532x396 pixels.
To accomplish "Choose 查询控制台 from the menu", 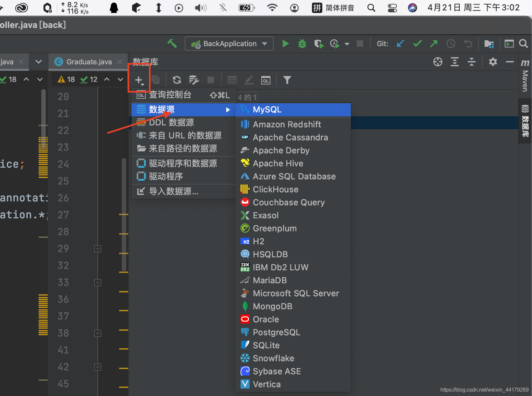I will tap(183, 95).
